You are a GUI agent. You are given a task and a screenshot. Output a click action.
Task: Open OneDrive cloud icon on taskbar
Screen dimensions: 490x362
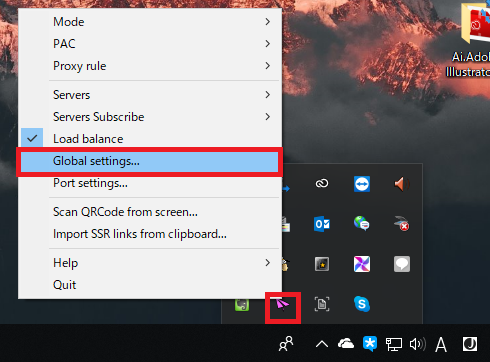click(x=346, y=344)
